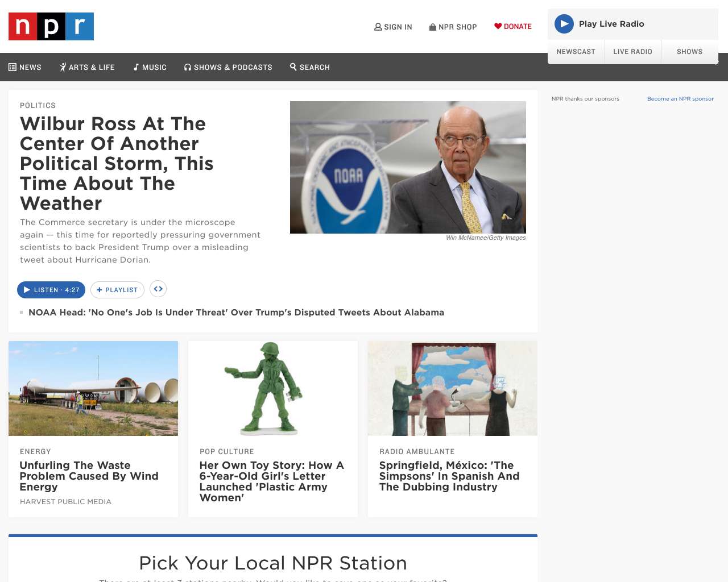Viewport: 728px width, 582px height.
Task: Add the story to Playlist
Action: click(x=117, y=290)
